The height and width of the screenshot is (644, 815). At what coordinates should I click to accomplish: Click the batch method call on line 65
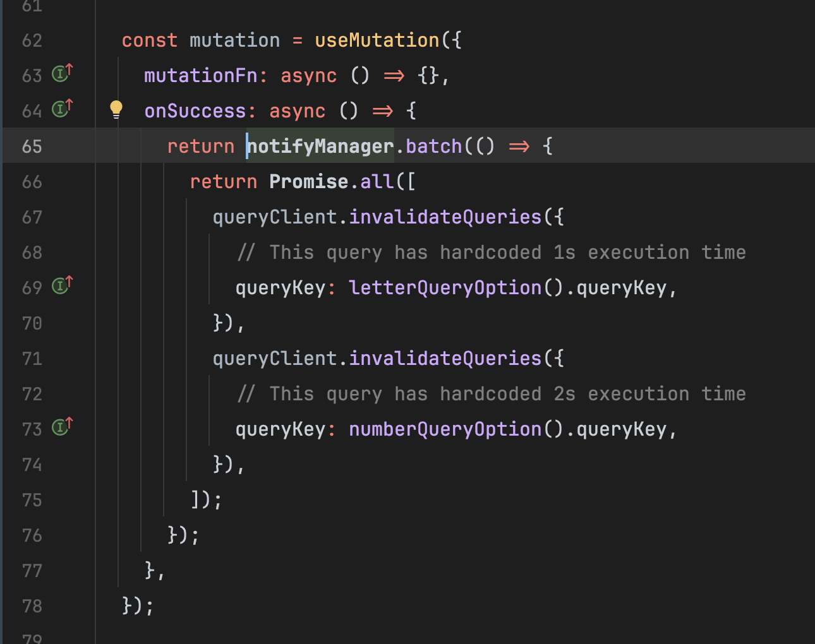coord(434,146)
